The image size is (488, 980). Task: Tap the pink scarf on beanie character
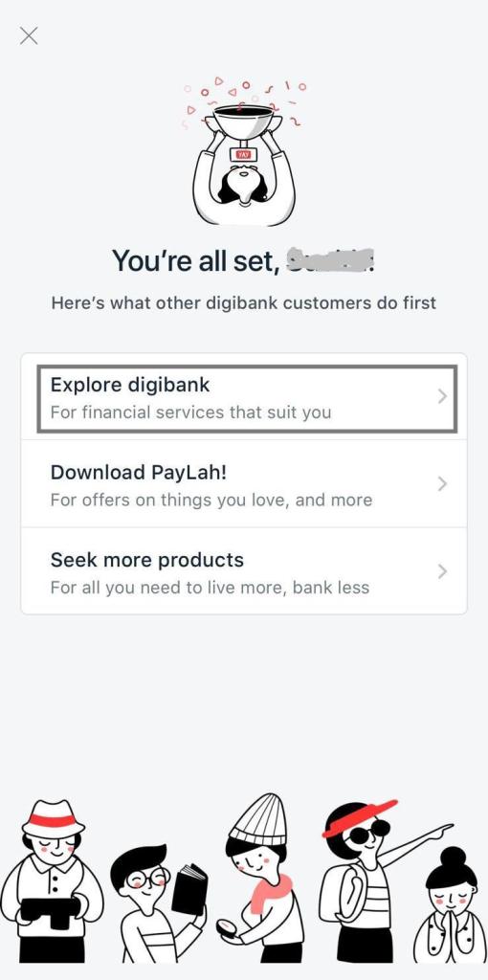(x=272, y=894)
